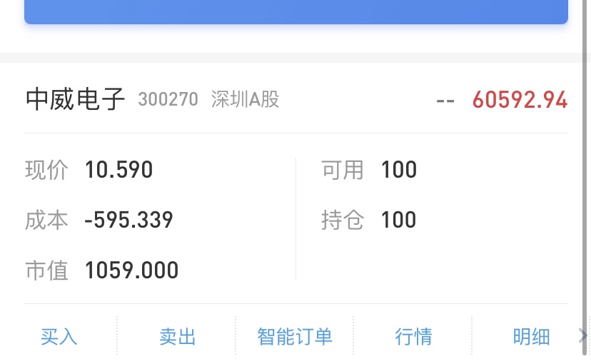Click the 深圳A股 market label
The height and width of the screenshot is (364, 591).
245,100
